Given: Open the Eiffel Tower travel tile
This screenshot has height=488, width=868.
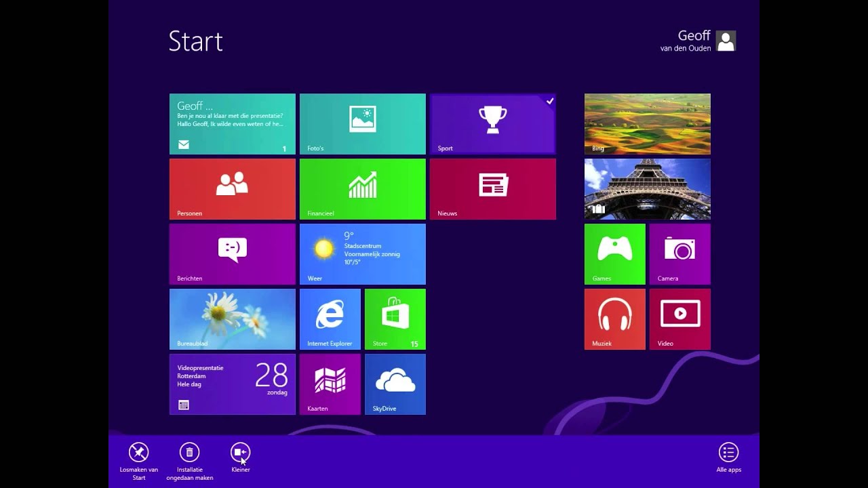Looking at the screenshot, I should coord(647,189).
